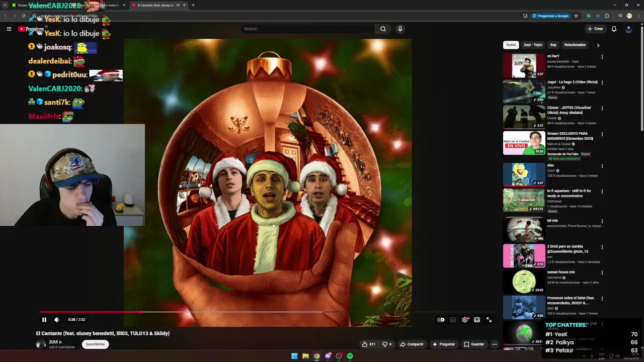Enter fullscreen mode in the player
Image resolution: width=644 pixels, height=362 pixels.
[x=489, y=320]
